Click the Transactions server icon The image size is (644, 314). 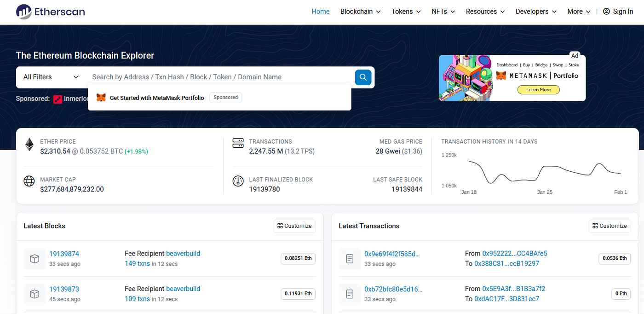coord(238,143)
